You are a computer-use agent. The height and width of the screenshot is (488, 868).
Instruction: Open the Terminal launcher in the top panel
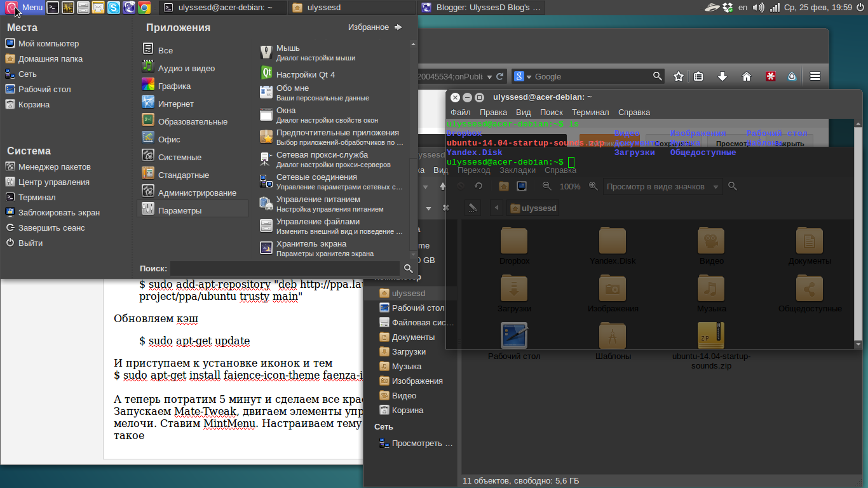[53, 8]
